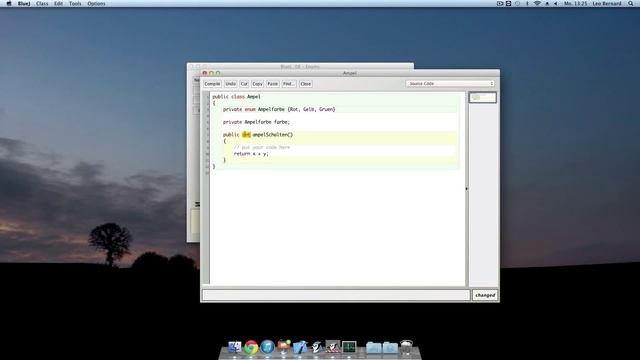Open iTunes from the dock
Image resolution: width=640 pixels, height=360 pixels.
(267, 347)
